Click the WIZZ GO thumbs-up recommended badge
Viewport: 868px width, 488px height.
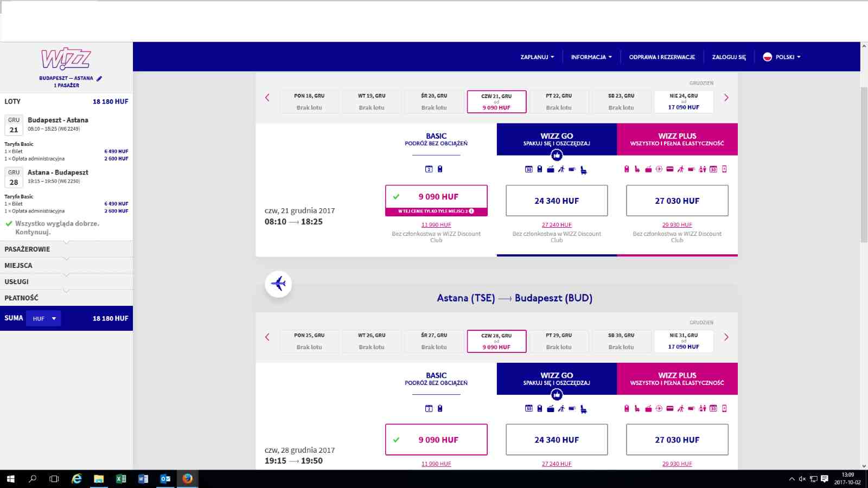(557, 156)
